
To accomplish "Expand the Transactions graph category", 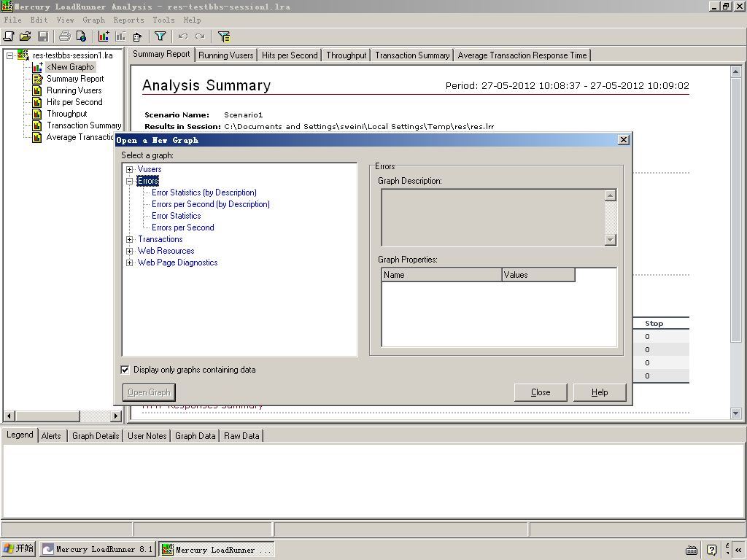I will point(130,239).
